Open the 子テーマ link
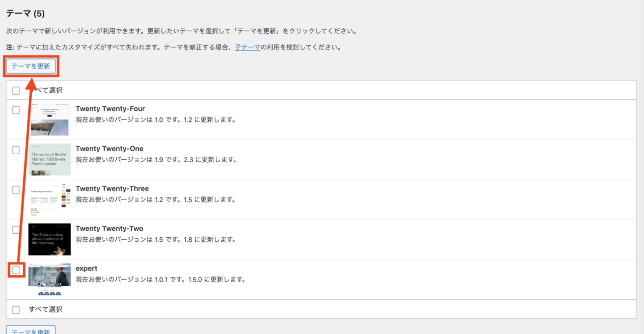This screenshot has height=334, width=644. (x=248, y=47)
